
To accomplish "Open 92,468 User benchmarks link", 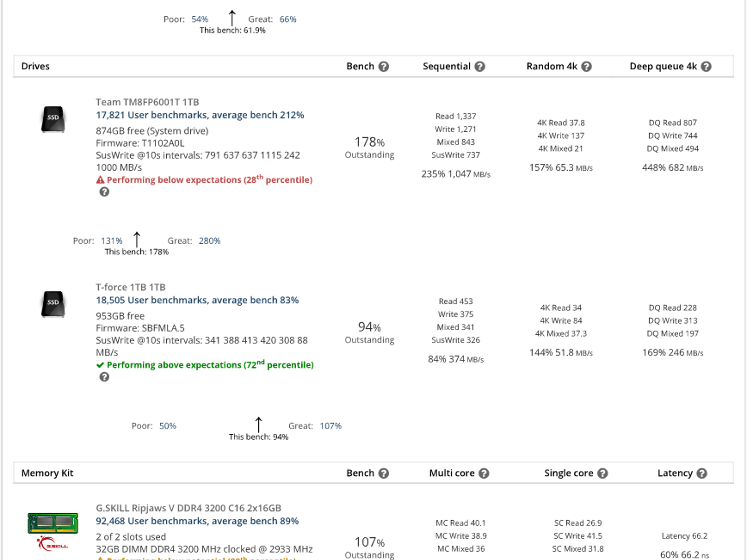I will pos(197,521).
